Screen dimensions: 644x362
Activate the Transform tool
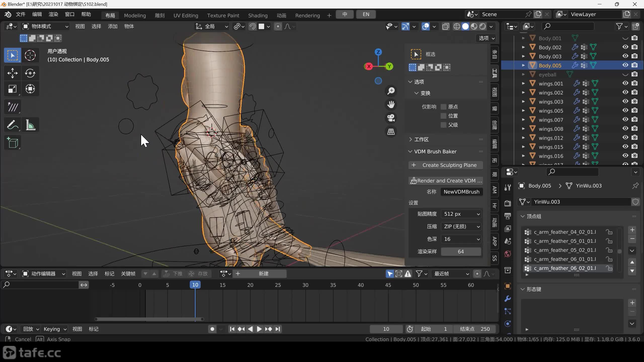pyautogui.click(x=30, y=89)
